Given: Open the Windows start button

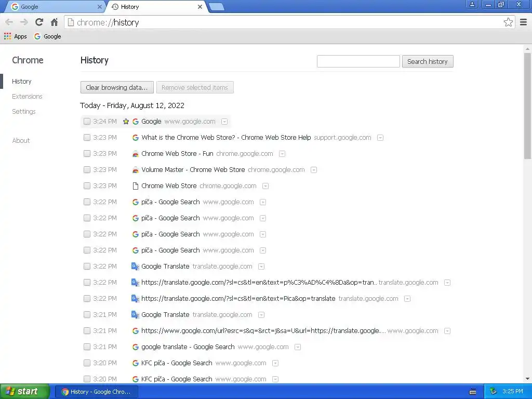Looking at the screenshot, I should pyautogui.click(x=24, y=392).
